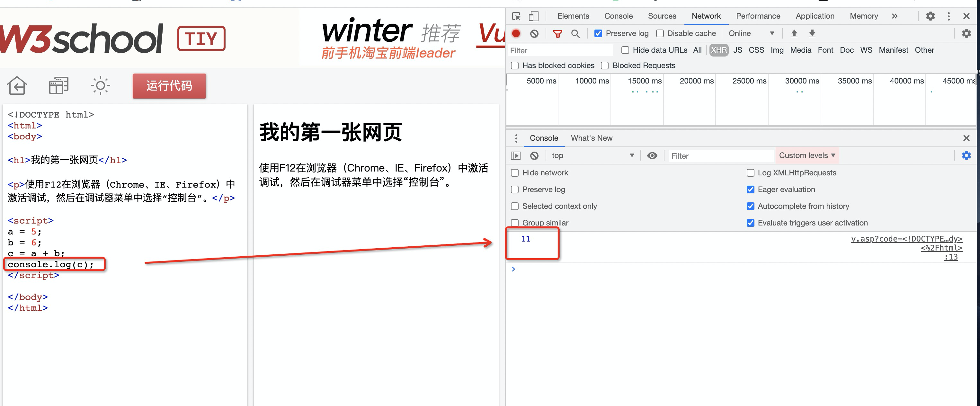Uncheck the Preserve log toolbar checkbox
This screenshot has height=406, width=980.
(598, 33)
